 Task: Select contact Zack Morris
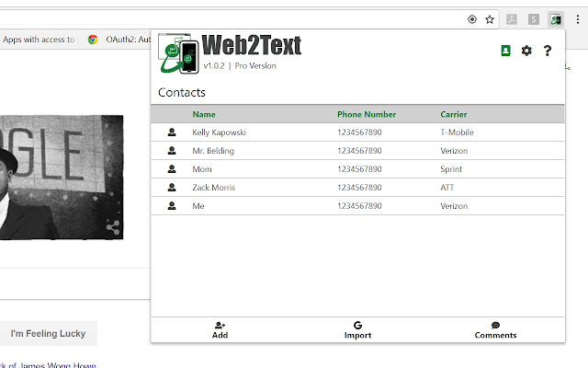(x=214, y=187)
